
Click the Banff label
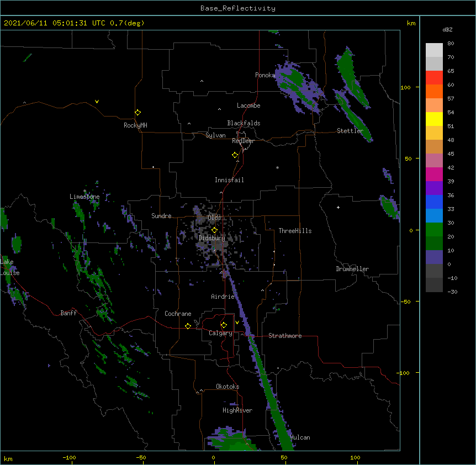(68, 313)
